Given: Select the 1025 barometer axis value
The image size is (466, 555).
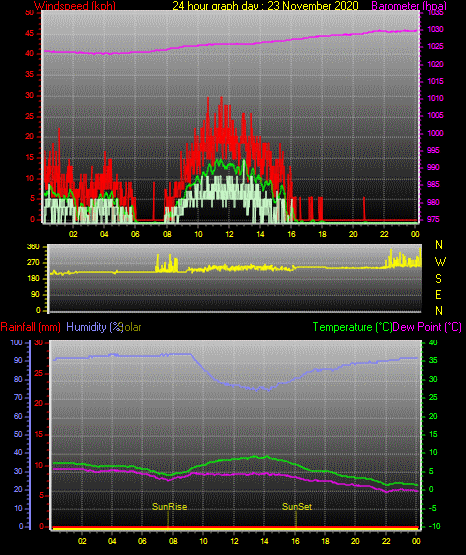Looking at the screenshot, I should [x=435, y=46].
